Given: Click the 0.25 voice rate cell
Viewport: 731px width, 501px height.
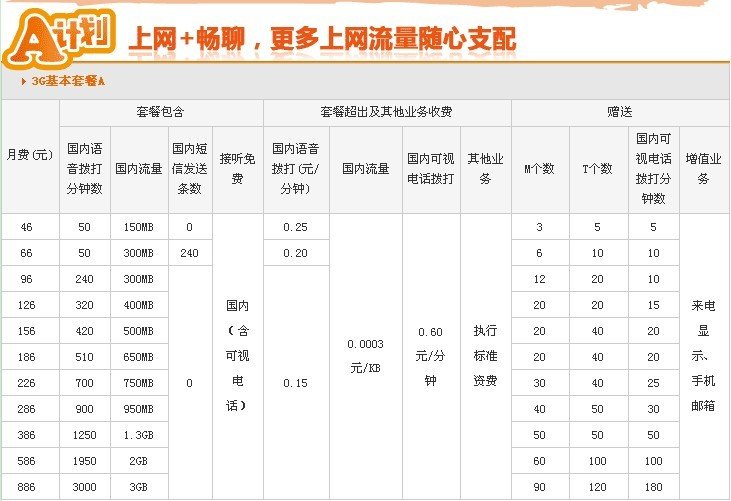Looking at the screenshot, I should pyautogui.click(x=296, y=227).
